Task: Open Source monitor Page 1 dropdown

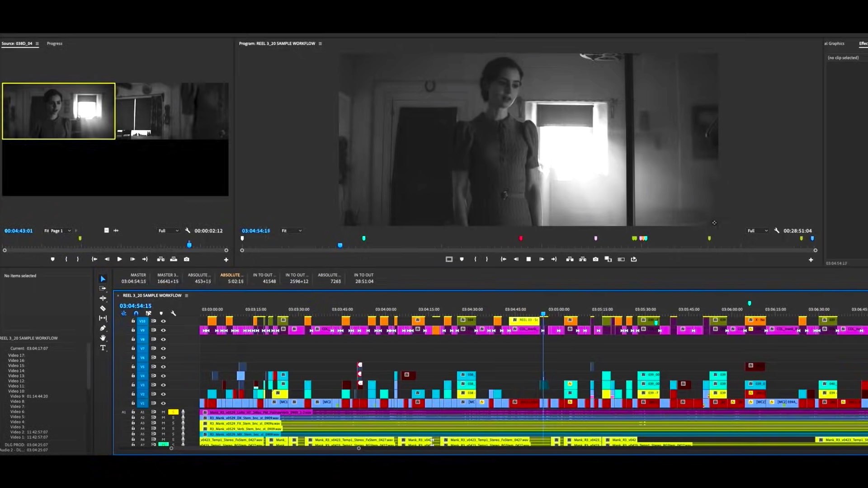Action: click(58, 231)
